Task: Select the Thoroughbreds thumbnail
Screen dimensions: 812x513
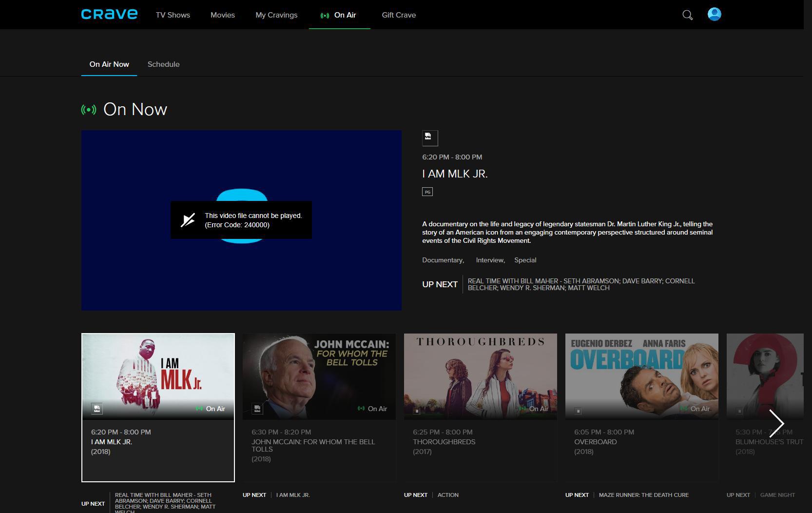Action: click(480, 375)
